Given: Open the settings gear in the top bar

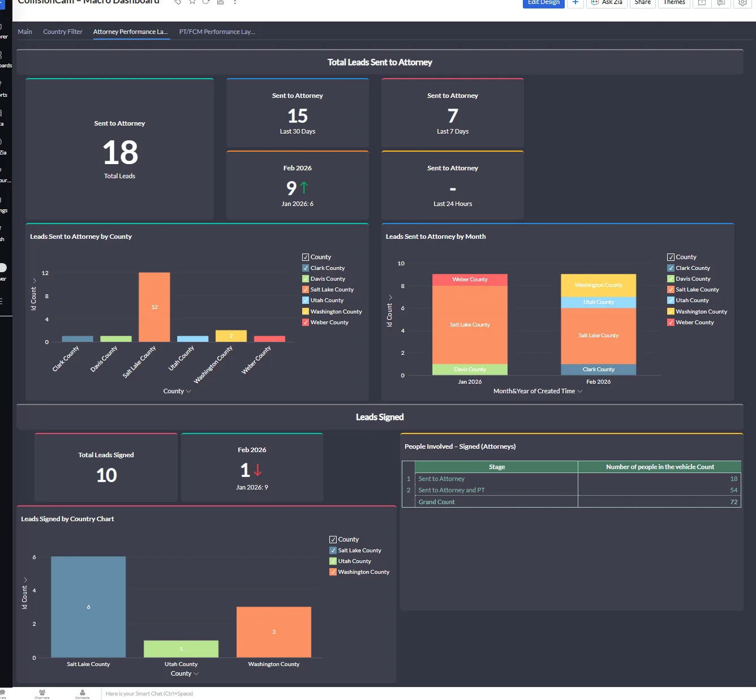Looking at the screenshot, I should pyautogui.click(x=742, y=3).
